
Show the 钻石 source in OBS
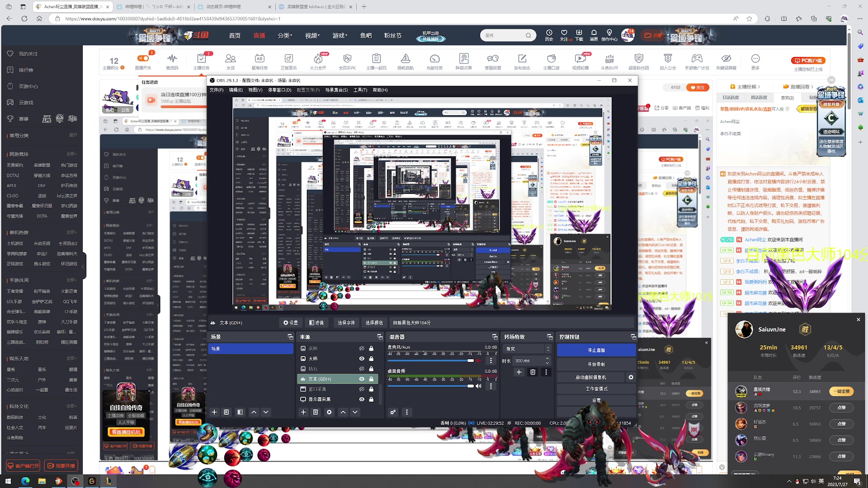tap(362, 369)
